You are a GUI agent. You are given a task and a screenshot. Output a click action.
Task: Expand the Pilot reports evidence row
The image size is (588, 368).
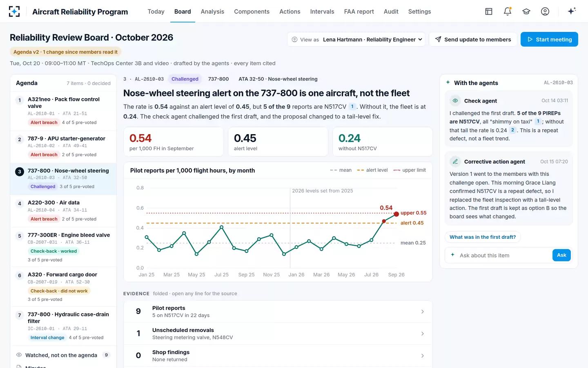(278, 312)
